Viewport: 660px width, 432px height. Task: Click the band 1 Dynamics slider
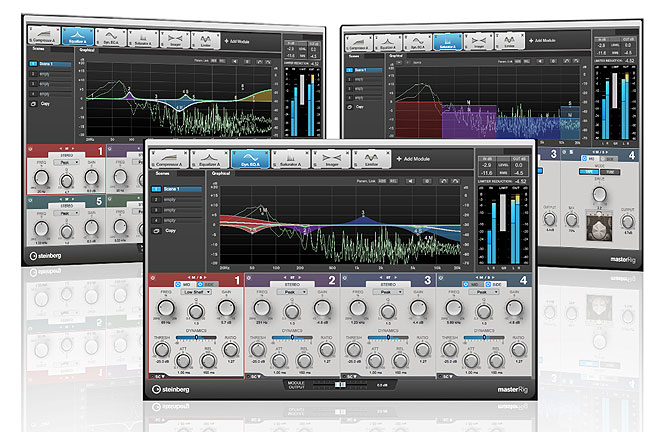pyautogui.click(x=197, y=337)
